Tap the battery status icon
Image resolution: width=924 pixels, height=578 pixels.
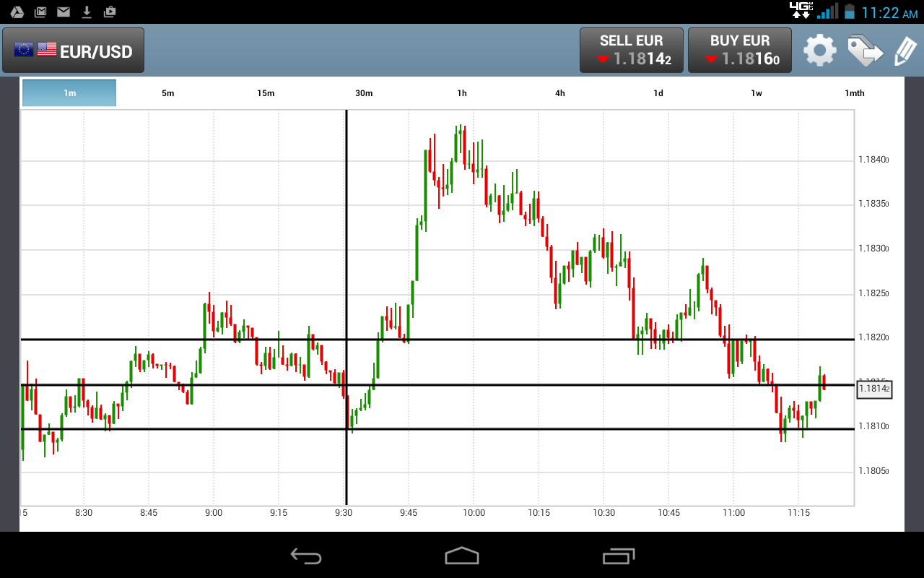850,11
